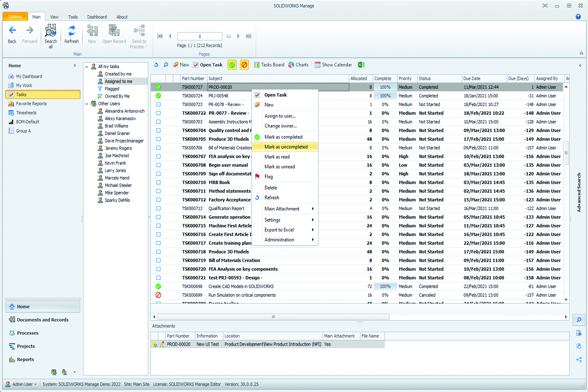Export to Excel toolbar icon
The image size is (588, 392).
click(x=361, y=65)
